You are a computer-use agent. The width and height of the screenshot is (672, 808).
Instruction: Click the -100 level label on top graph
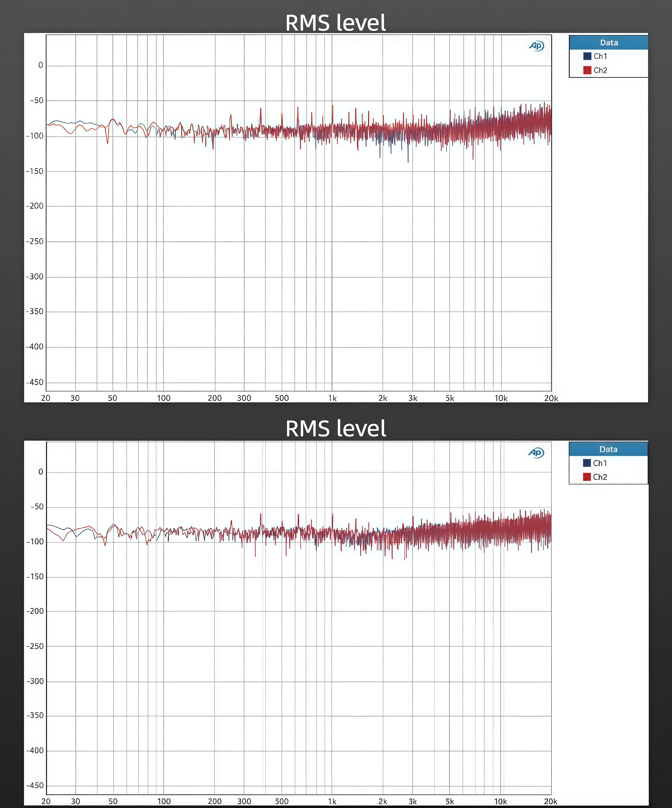35,136
